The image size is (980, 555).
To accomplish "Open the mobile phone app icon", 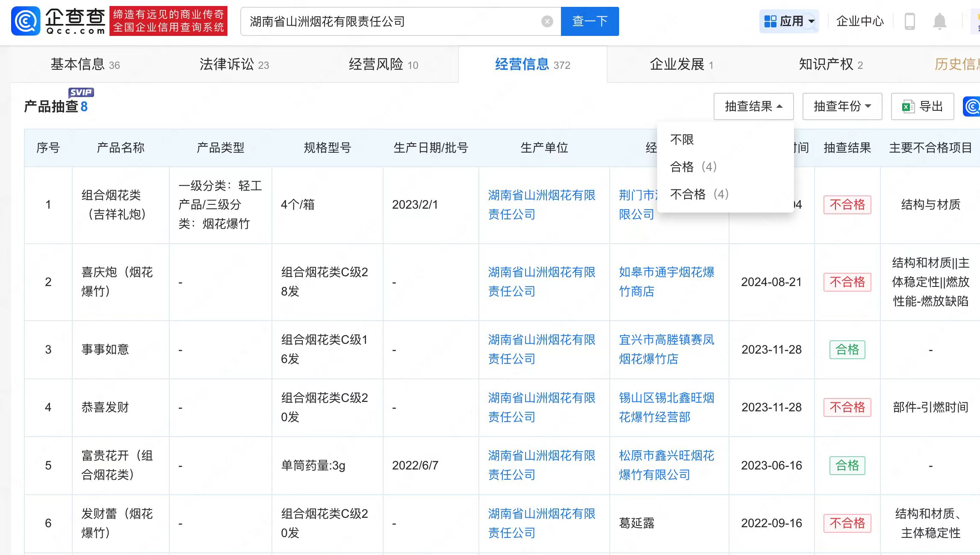I will click(909, 21).
